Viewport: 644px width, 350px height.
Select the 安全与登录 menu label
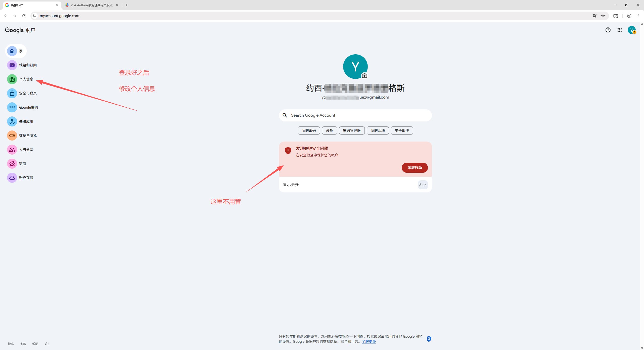[x=28, y=93]
